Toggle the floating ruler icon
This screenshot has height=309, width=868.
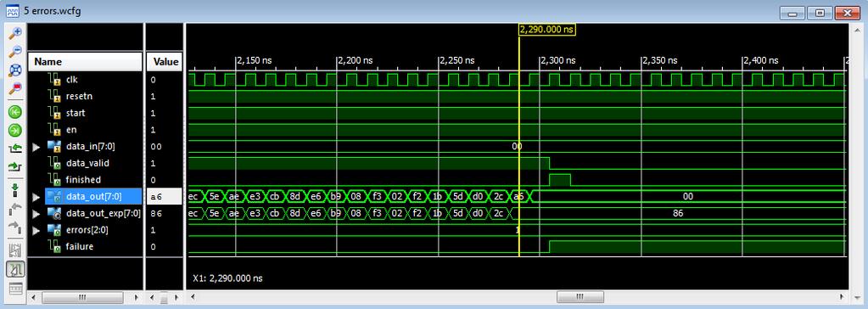[15, 288]
